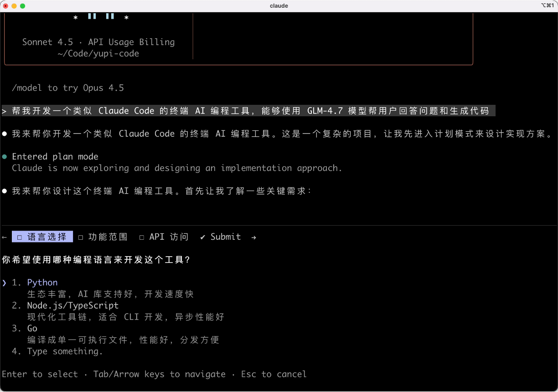
Task: Click the checkmark icon beside Submit
Action: [x=202, y=237]
